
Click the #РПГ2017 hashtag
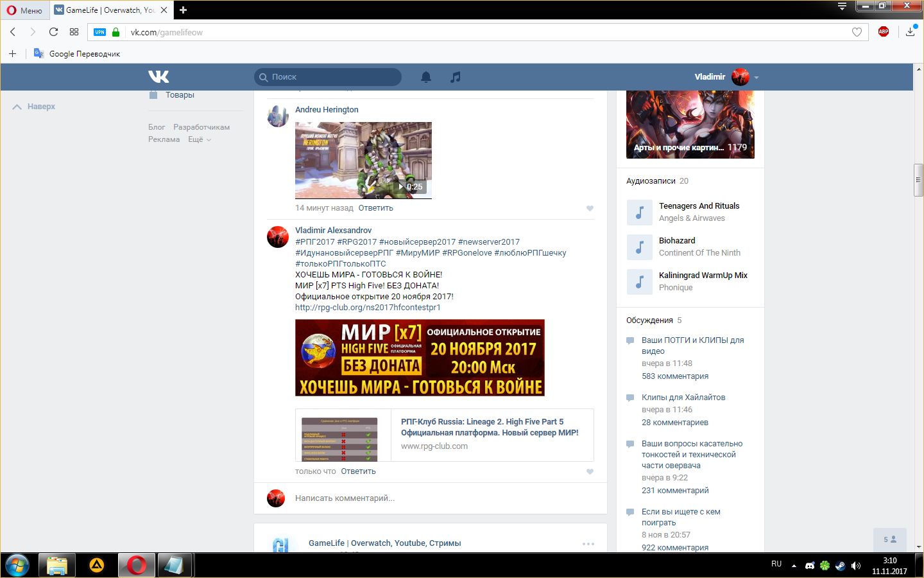(x=315, y=242)
